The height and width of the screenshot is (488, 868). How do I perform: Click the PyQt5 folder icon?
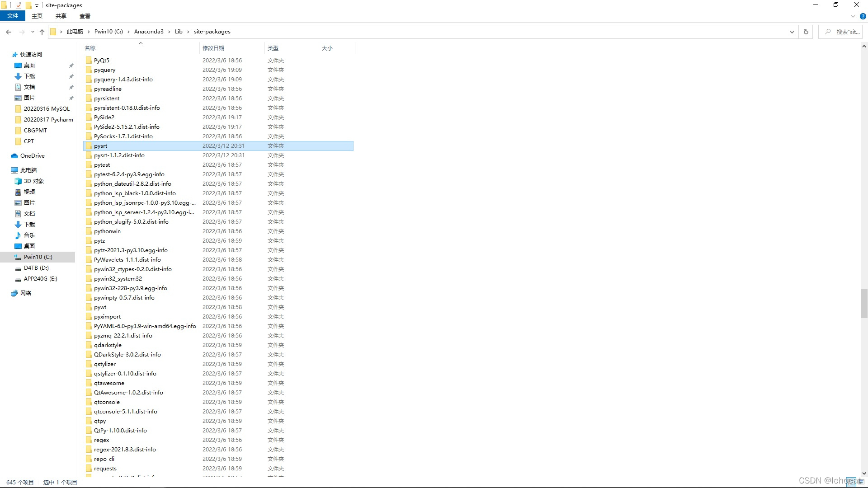pos(89,60)
